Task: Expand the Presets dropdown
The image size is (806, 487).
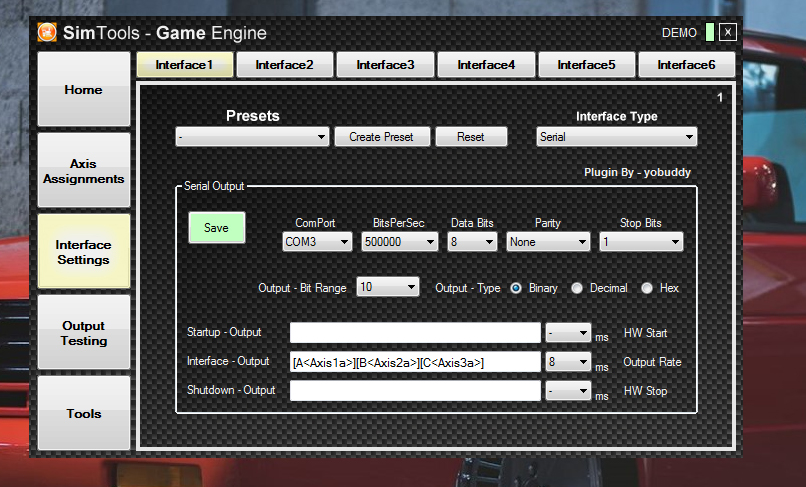Action: pyautogui.click(x=252, y=137)
